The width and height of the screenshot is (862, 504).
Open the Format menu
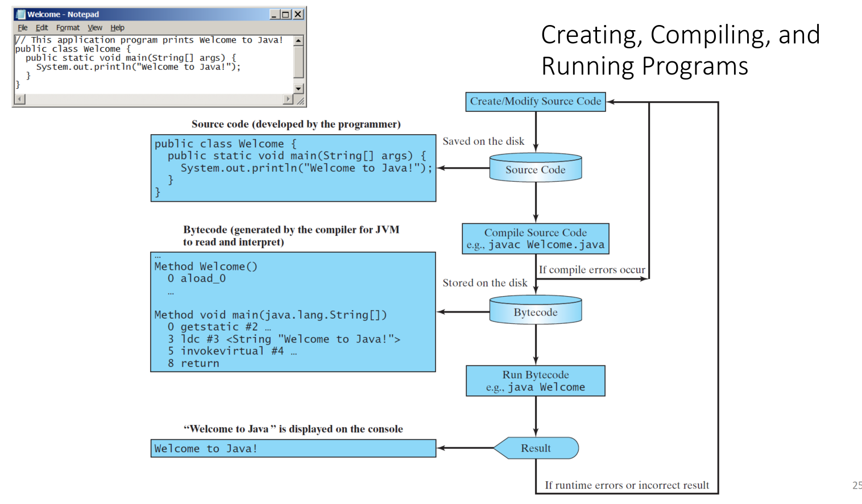click(68, 27)
